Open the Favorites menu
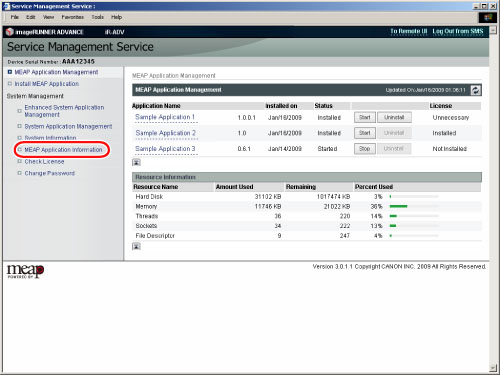 click(72, 17)
